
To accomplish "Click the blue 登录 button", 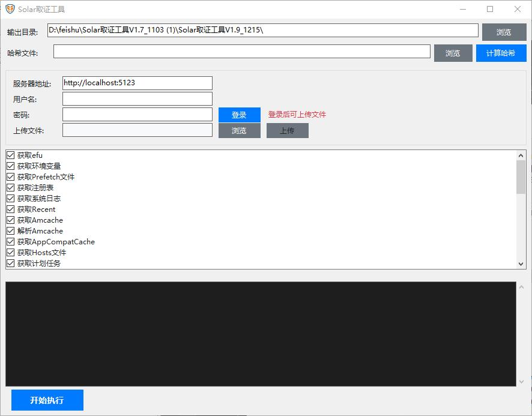I will coord(239,115).
